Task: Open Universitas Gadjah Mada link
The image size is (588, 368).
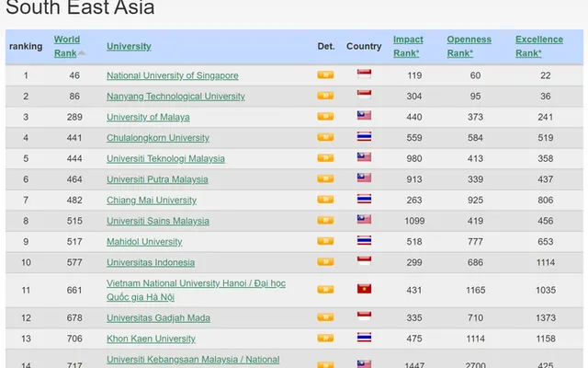Action: (x=158, y=318)
